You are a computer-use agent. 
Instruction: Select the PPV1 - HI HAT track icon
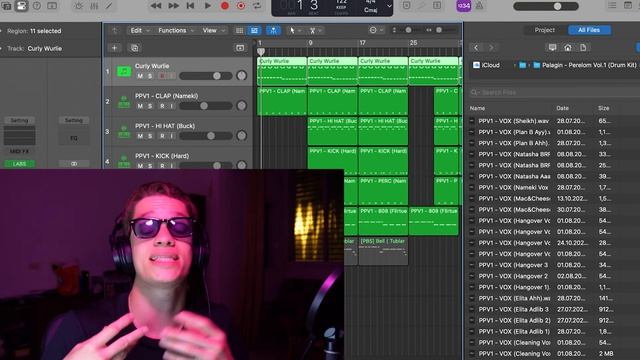tap(124, 132)
